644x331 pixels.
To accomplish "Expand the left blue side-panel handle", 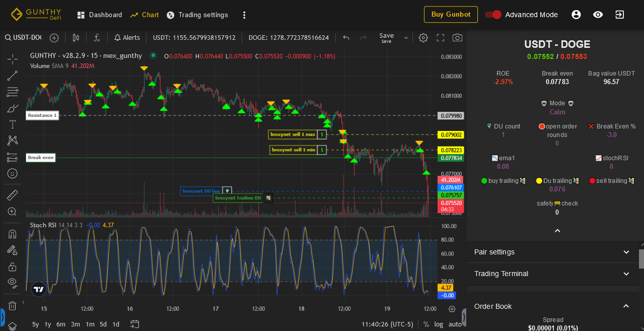I will point(2,317).
